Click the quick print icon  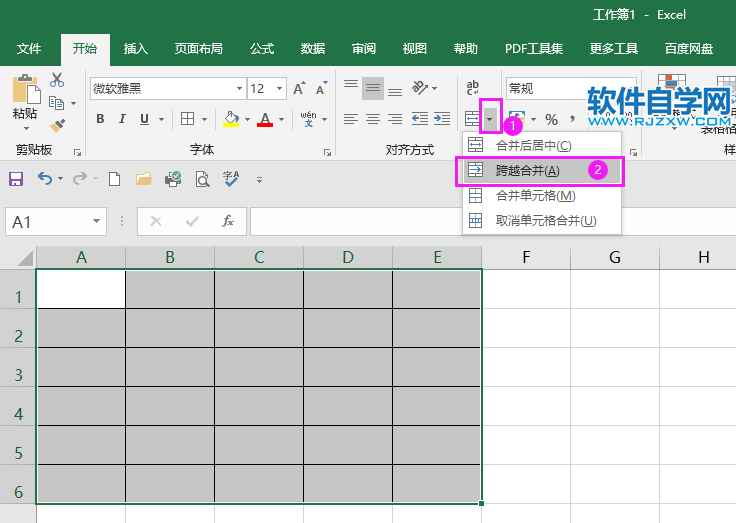(x=173, y=179)
